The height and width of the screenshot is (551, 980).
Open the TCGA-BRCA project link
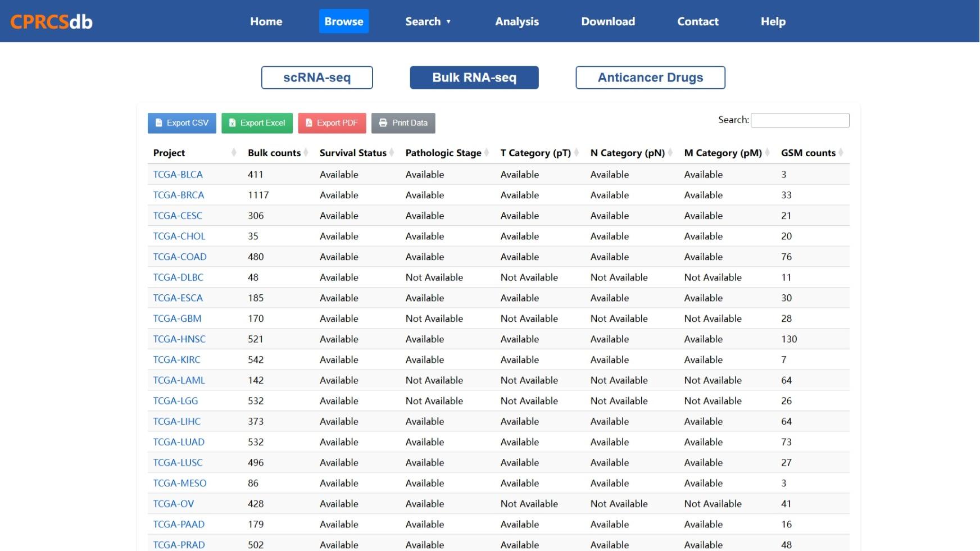coord(178,195)
